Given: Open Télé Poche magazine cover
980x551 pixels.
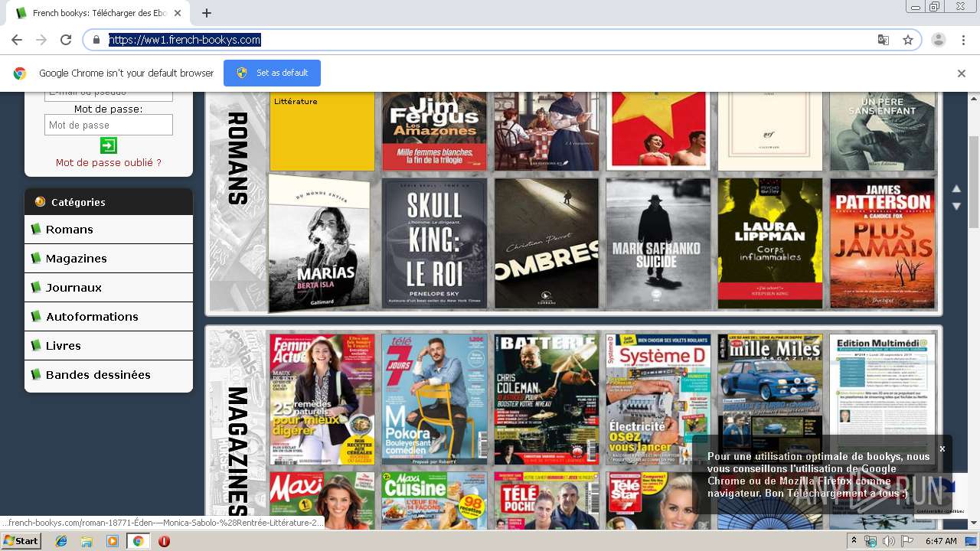Looking at the screenshot, I should pyautogui.click(x=547, y=500).
